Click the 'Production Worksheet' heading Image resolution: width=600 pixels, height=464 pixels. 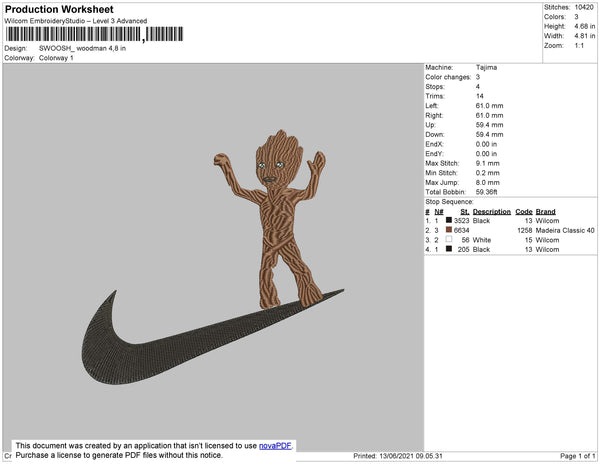(x=59, y=9)
